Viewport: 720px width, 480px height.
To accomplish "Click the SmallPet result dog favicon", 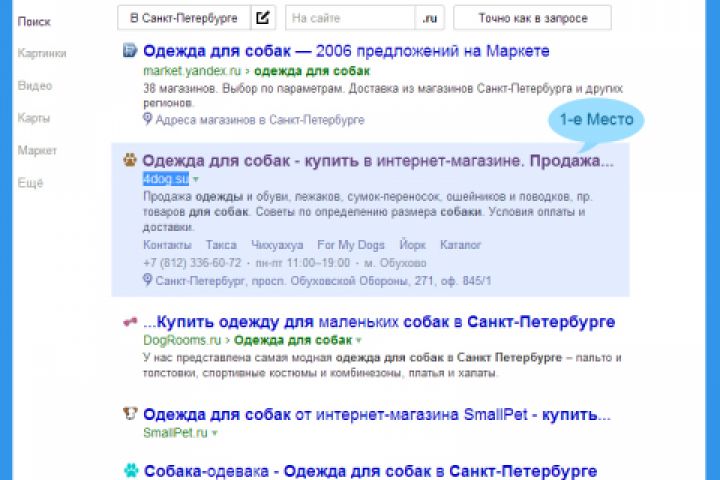I will pos(130,413).
